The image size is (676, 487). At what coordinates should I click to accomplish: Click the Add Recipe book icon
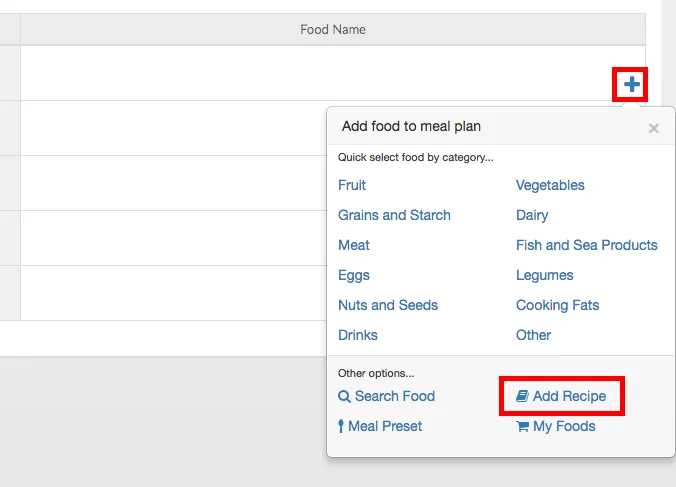click(522, 397)
